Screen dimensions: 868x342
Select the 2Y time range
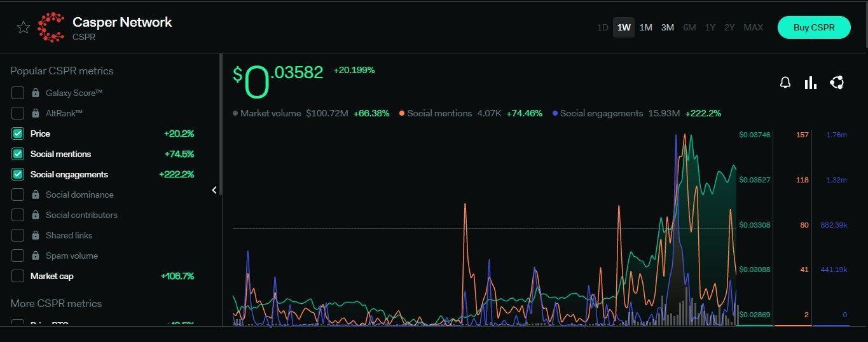click(x=729, y=27)
